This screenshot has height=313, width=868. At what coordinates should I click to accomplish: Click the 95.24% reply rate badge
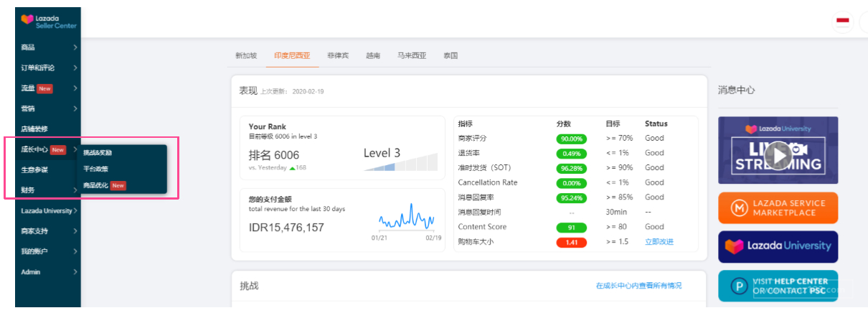[572, 198]
